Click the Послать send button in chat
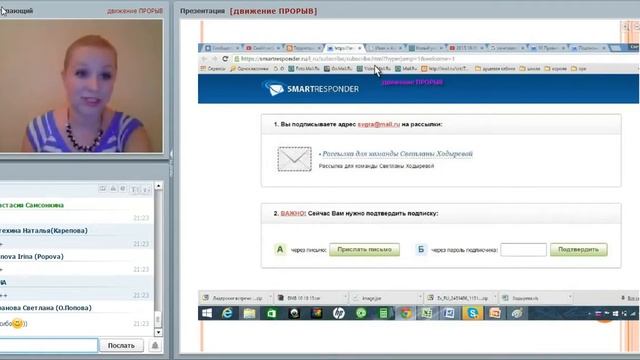The height and width of the screenshot is (360, 640). tap(121, 345)
